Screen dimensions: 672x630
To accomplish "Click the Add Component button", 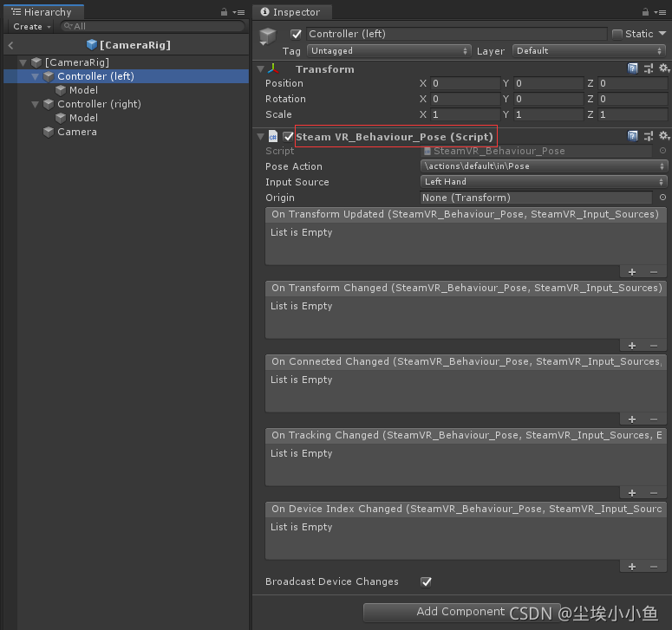I will point(462,612).
